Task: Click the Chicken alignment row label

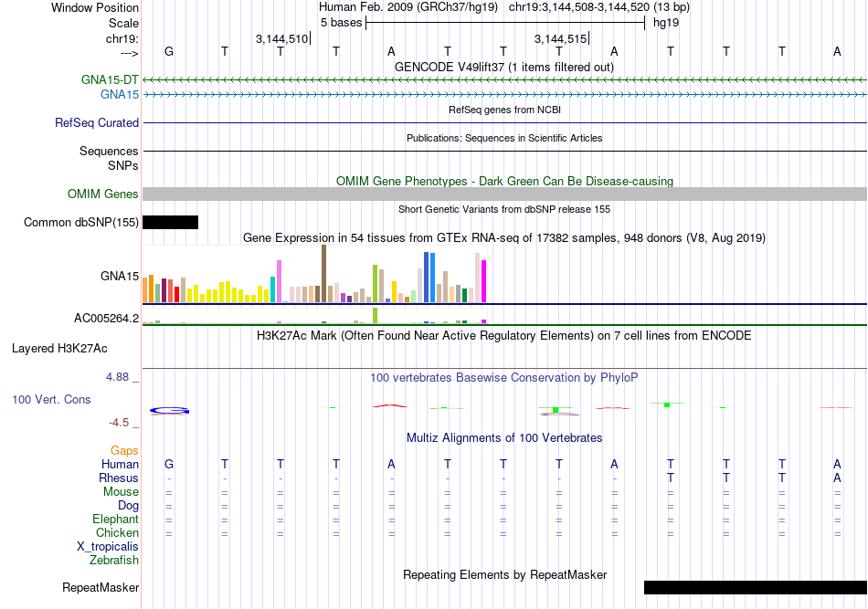Action: (x=117, y=532)
